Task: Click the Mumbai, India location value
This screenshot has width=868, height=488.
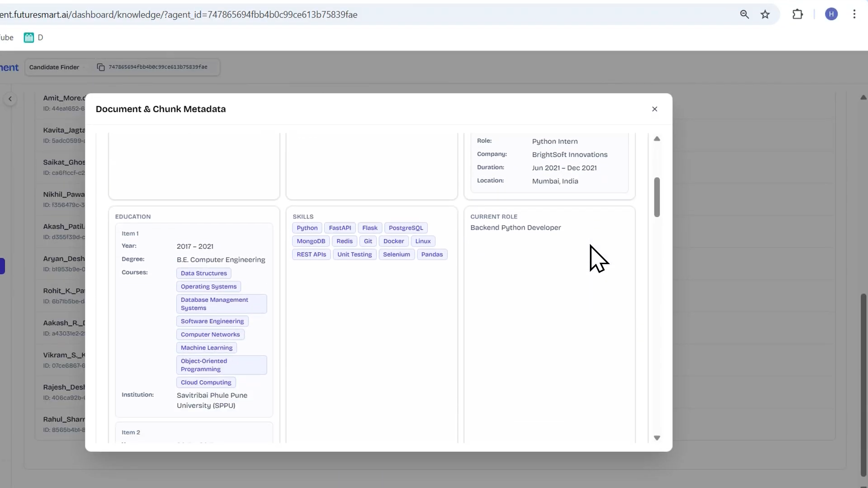Action: pos(555,181)
